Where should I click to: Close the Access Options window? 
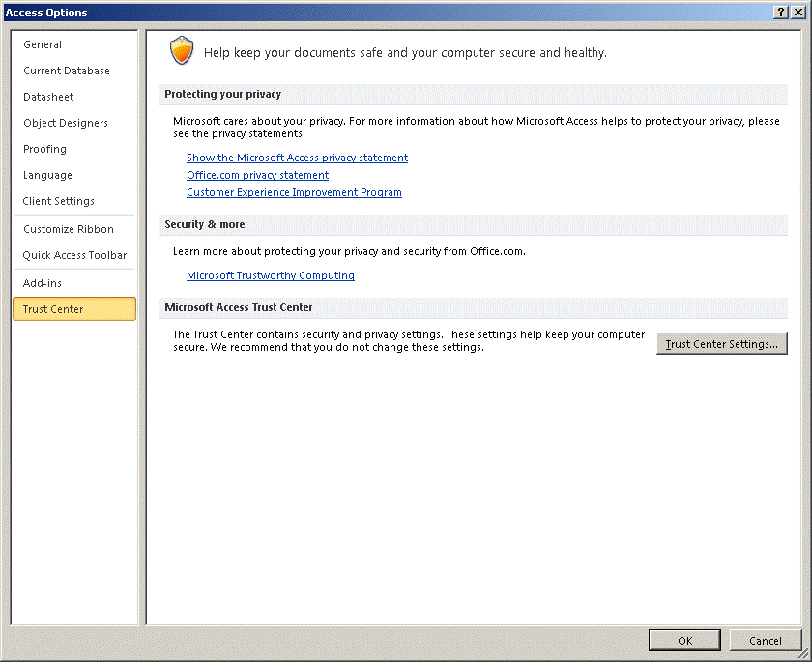798,13
